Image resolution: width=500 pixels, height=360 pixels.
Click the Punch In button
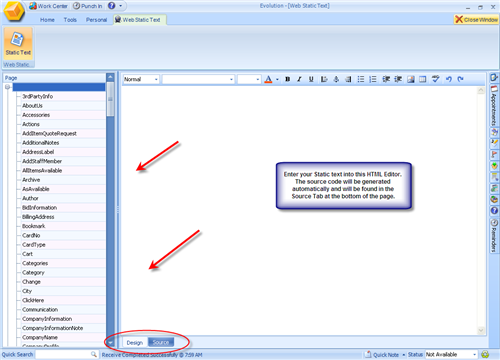pyautogui.click(x=88, y=6)
